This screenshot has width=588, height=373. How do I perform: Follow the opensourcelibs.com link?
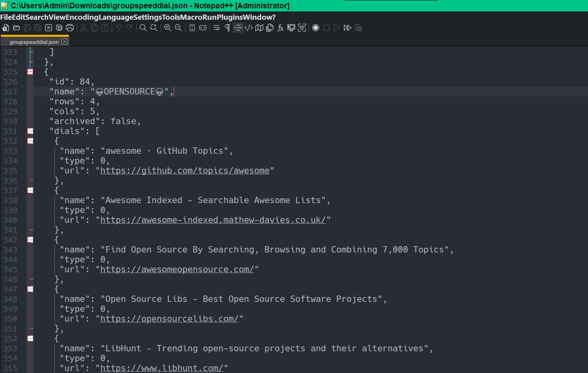click(170, 318)
